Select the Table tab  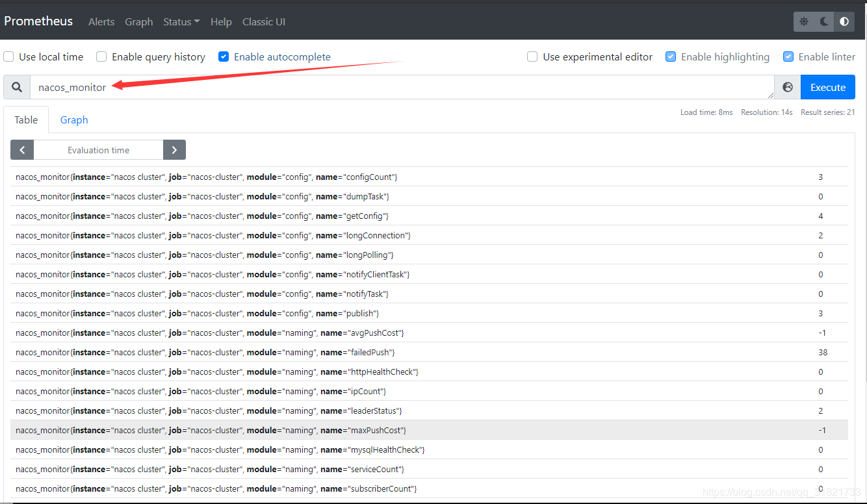(x=26, y=120)
